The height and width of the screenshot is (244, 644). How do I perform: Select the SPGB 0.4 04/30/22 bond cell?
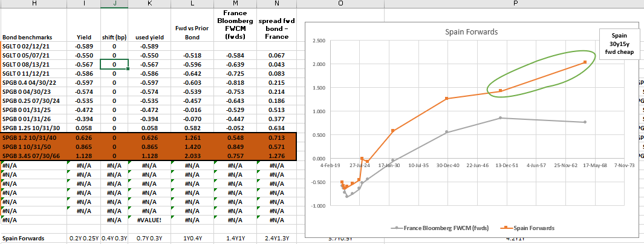click(34, 82)
